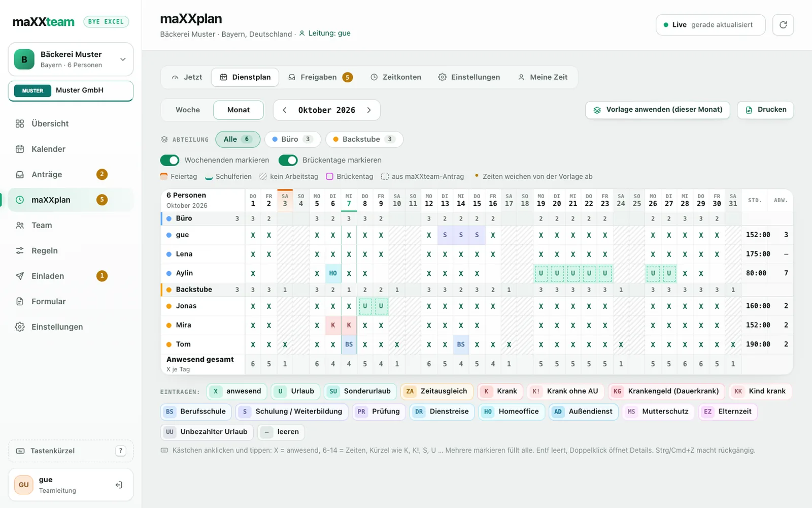Click the leeren entry button

click(x=282, y=432)
